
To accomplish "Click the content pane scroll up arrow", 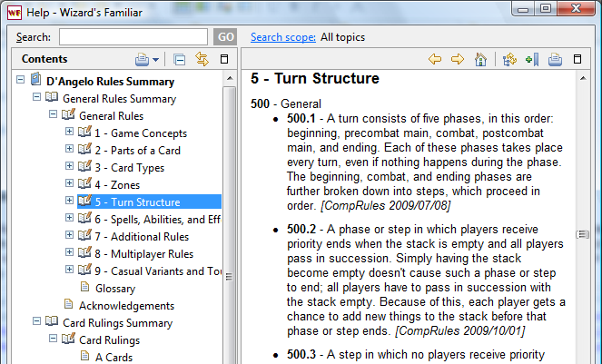I will 583,79.
